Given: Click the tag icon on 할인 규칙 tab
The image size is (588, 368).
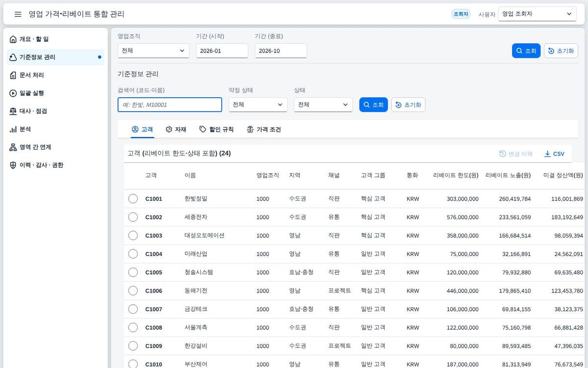Looking at the screenshot, I should click(203, 130).
